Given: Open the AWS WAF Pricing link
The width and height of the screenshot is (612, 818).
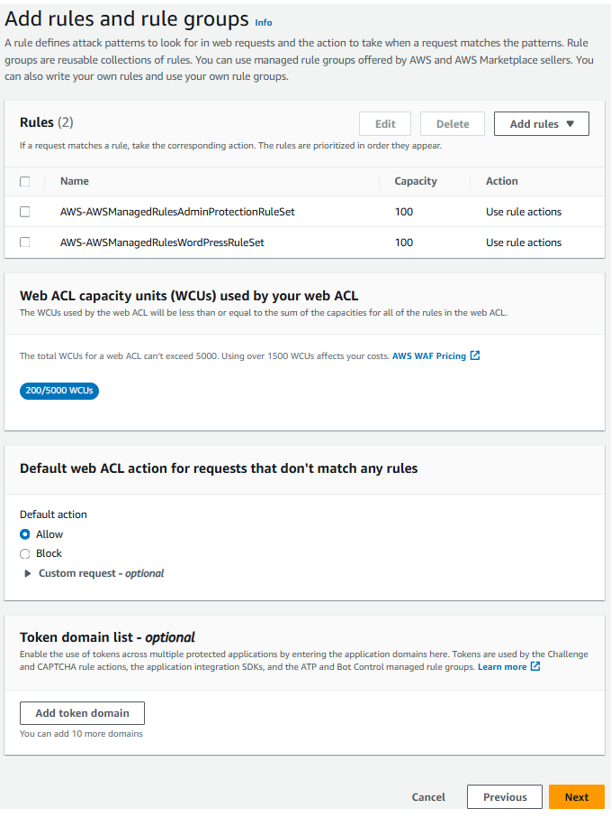Looking at the screenshot, I should pos(429,356).
